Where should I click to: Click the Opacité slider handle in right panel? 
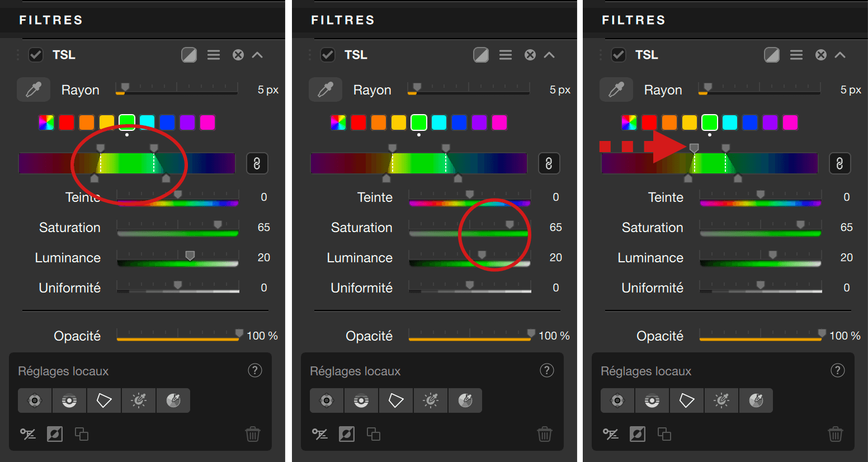(822, 333)
